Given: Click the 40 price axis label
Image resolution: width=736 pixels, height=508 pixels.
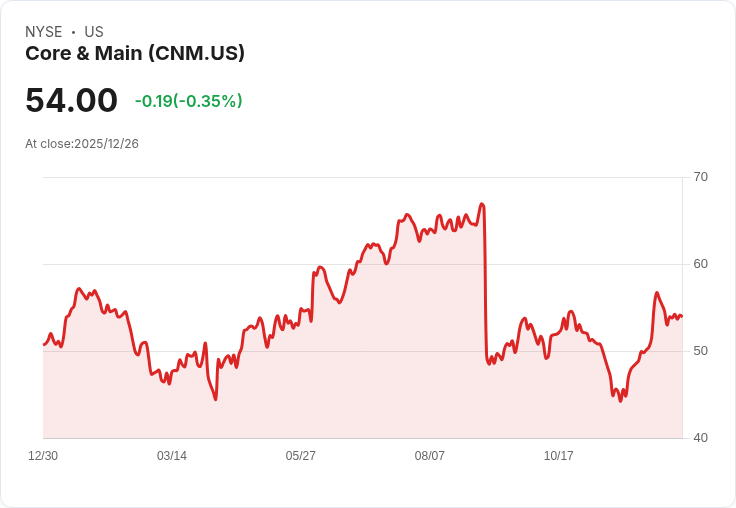Looking at the screenshot, I should [700, 438].
